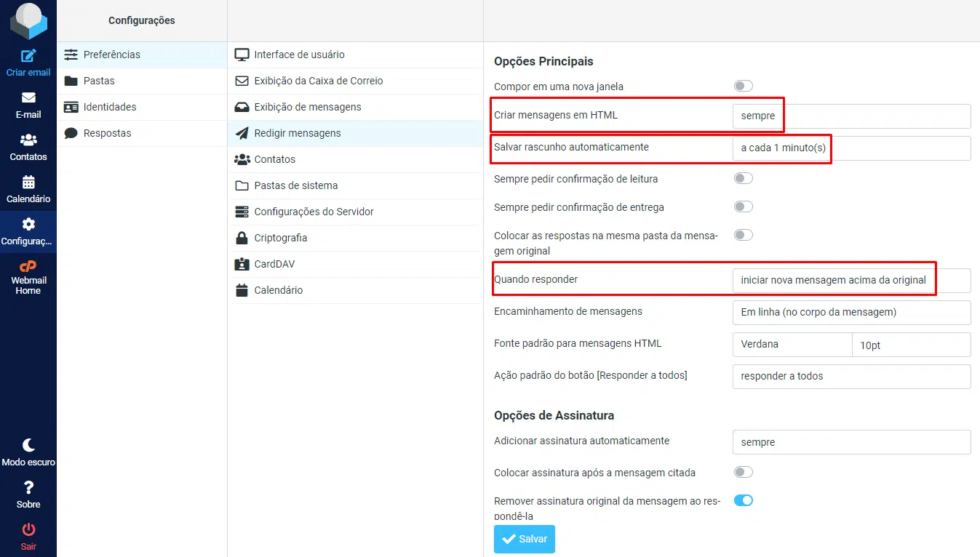Screen dimensions: 980x557
Task: Open the E-mail envelope icon
Action: [28, 98]
